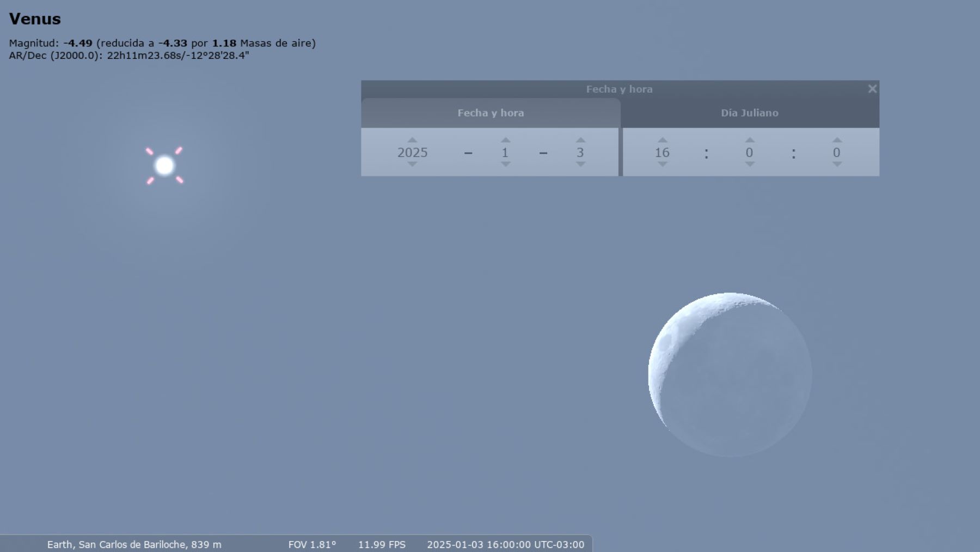Decrease seconds with the down arrow

coord(837,164)
